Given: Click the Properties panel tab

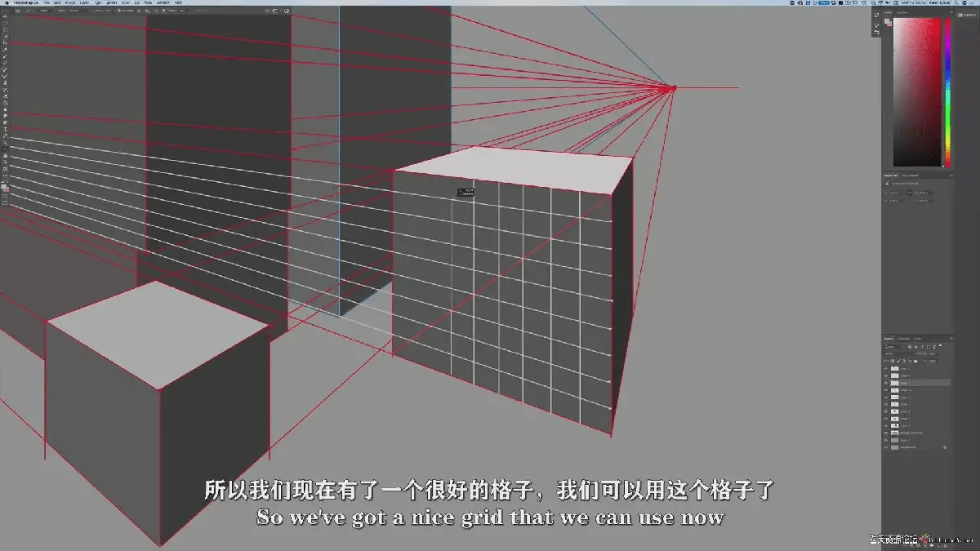Looking at the screenshot, I should 891,176.
